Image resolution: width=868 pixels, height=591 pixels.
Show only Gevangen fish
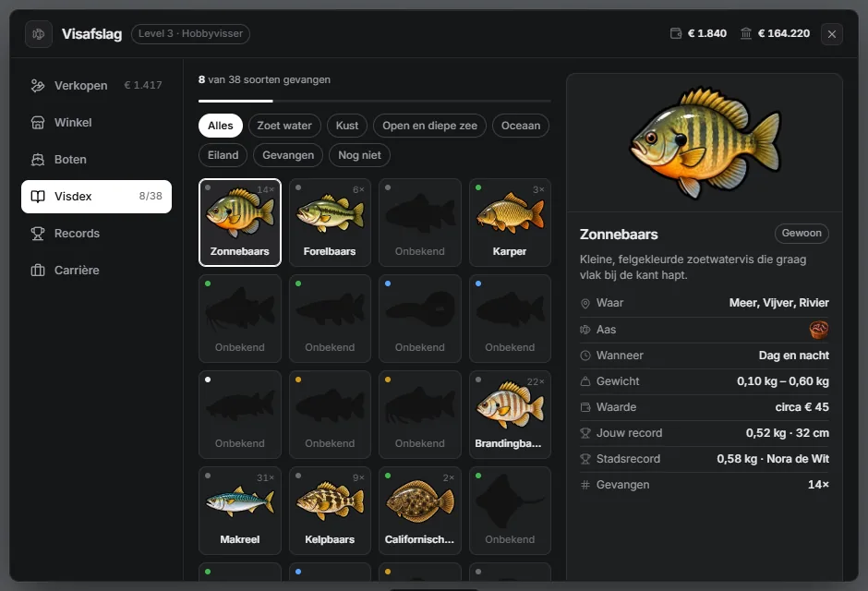point(288,155)
